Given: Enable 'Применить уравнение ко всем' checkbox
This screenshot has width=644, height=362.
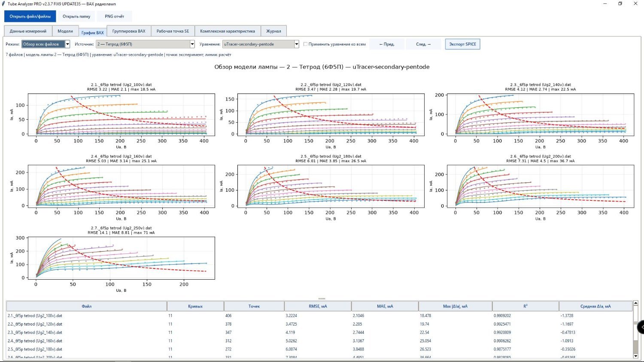Looking at the screenshot, I should pos(306,44).
